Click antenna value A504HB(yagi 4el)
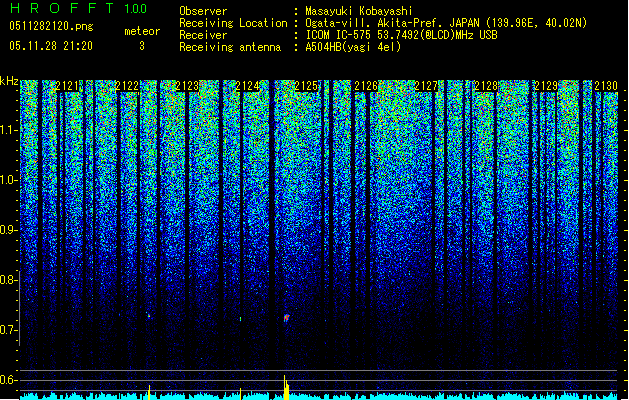 coord(353,47)
